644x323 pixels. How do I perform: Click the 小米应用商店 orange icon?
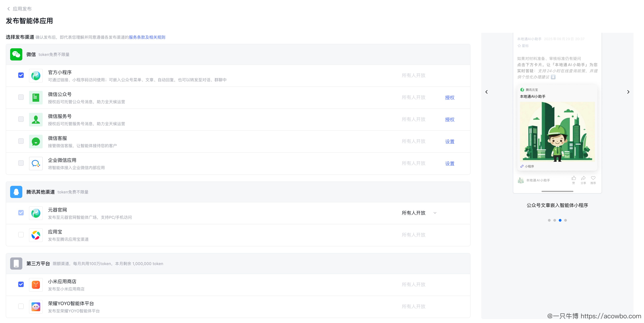[x=36, y=284]
